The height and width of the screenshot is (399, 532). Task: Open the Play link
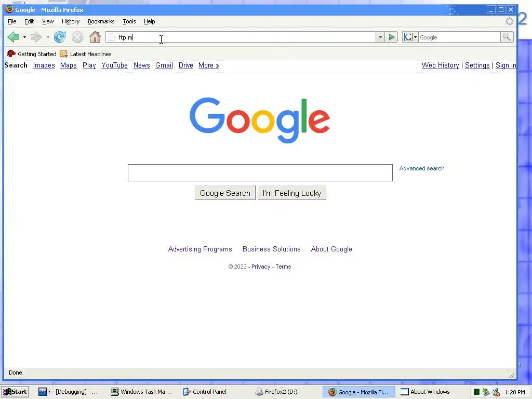[89, 65]
